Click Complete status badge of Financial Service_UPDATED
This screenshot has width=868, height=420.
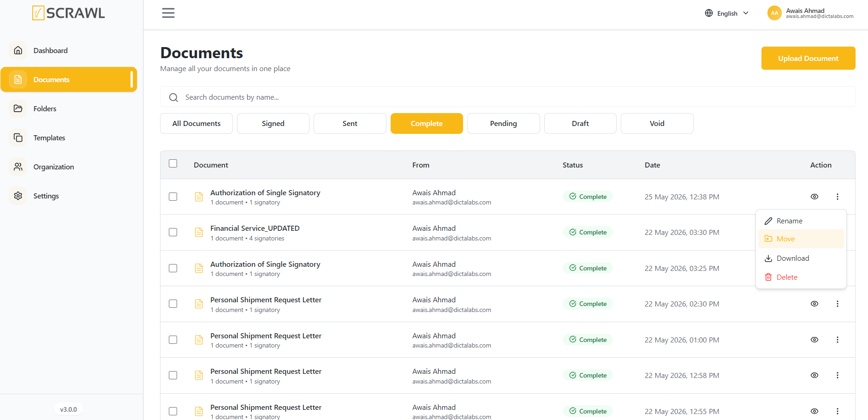pos(588,232)
